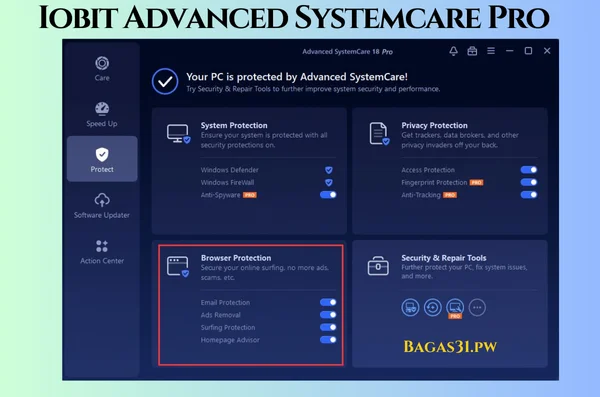This screenshot has height=397, width=600.
Task: Click the notification bell icon
Action: [x=453, y=51]
